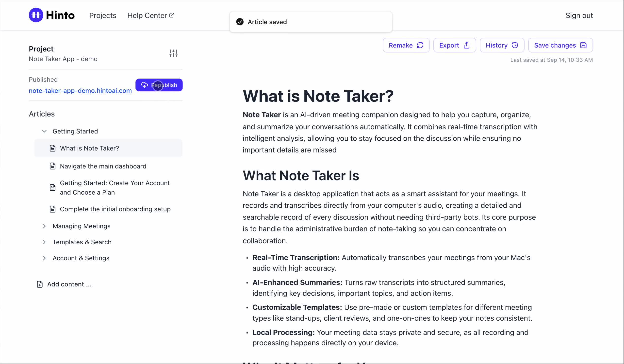Select Navigate the main dashboard article
This screenshot has width=624, height=364.
(103, 166)
